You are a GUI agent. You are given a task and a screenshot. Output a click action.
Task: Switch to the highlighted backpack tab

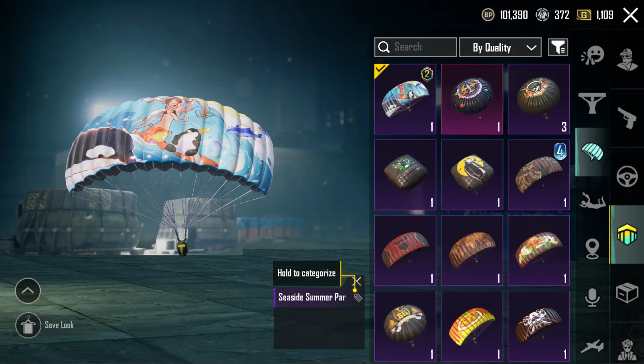tap(627, 234)
